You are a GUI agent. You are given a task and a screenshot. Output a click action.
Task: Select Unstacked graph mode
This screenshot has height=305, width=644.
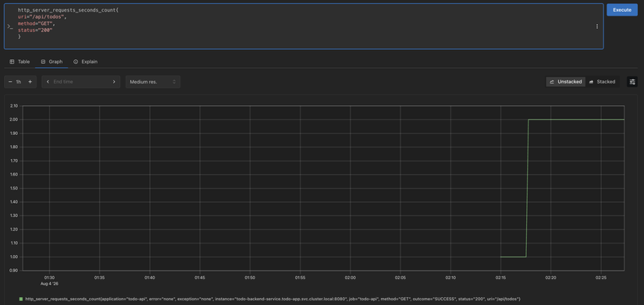point(566,82)
